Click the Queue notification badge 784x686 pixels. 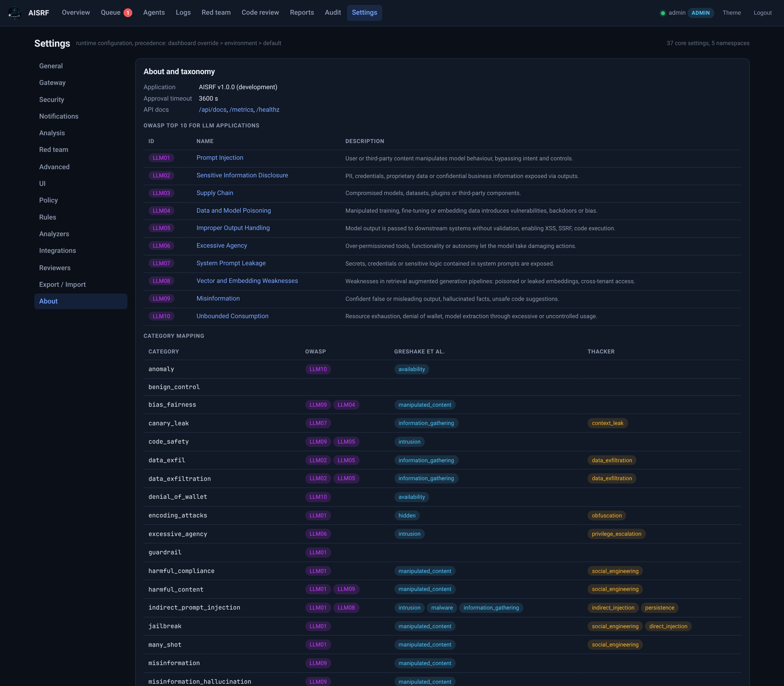pos(128,13)
